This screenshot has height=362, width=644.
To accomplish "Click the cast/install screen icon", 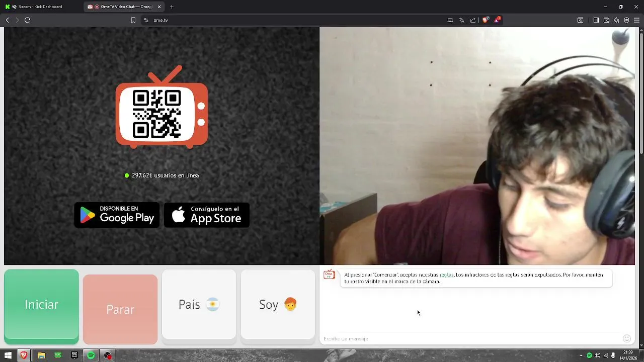I will pos(450,20).
